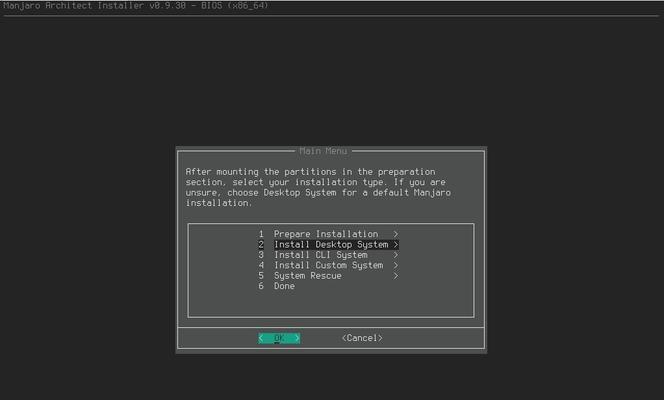Viewport: 664px width, 400px height.
Task: Click the 'After mounting the partitions' description text
Action: pos(318,188)
